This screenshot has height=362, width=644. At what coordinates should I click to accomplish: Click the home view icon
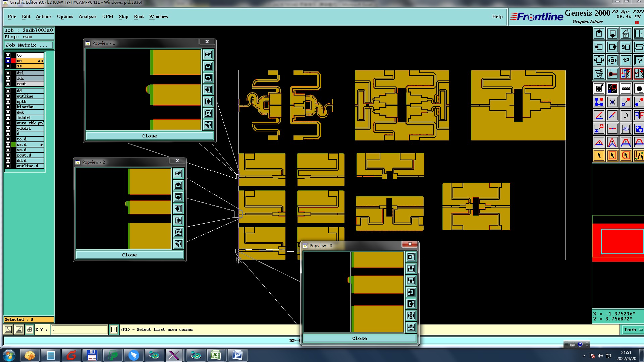(x=626, y=34)
